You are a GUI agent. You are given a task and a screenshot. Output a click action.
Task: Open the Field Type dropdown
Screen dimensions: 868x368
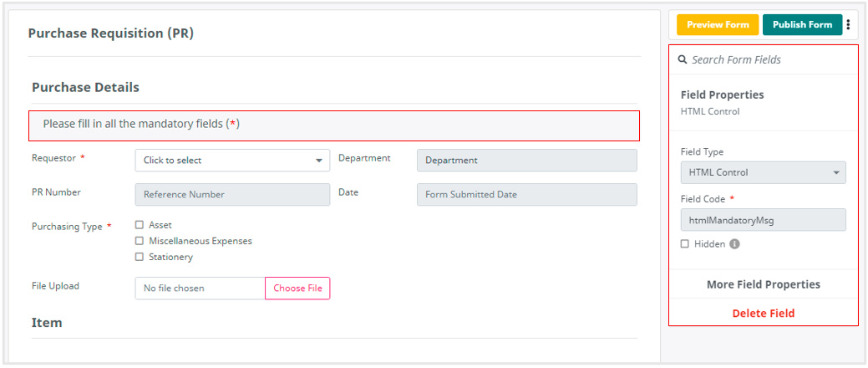click(x=763, y=172)
